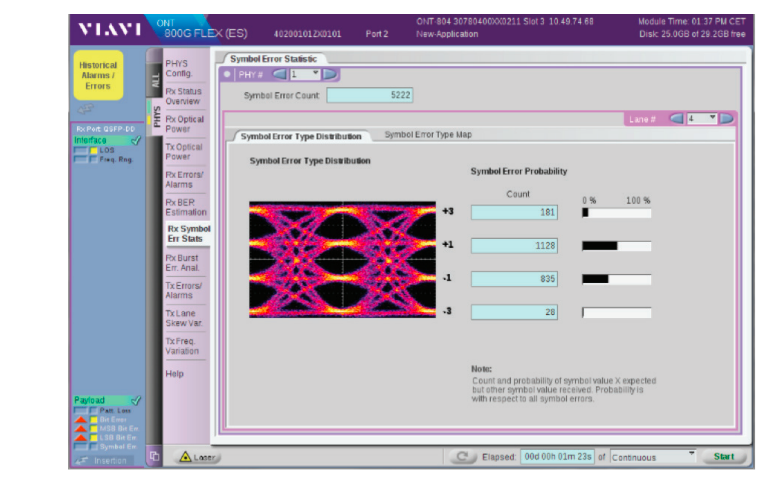The image size is (784, 488).
Task: Open the Help page
Action: (x=174, y=374)
